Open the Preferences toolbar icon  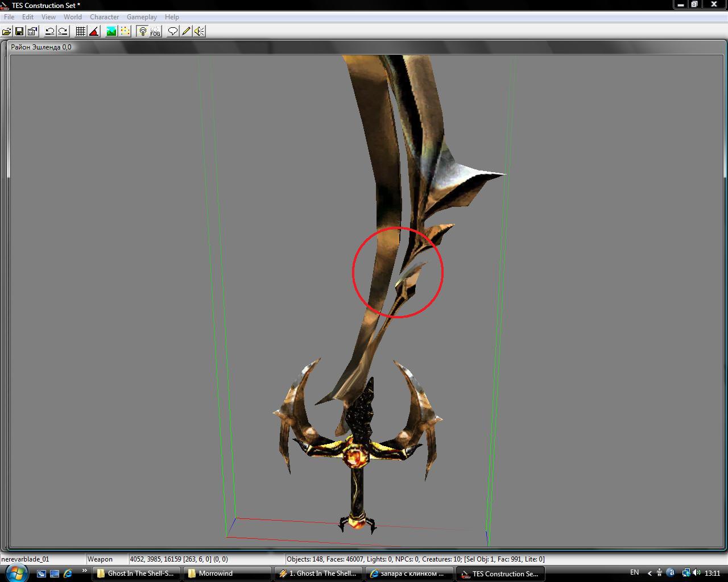click(32, 31)
